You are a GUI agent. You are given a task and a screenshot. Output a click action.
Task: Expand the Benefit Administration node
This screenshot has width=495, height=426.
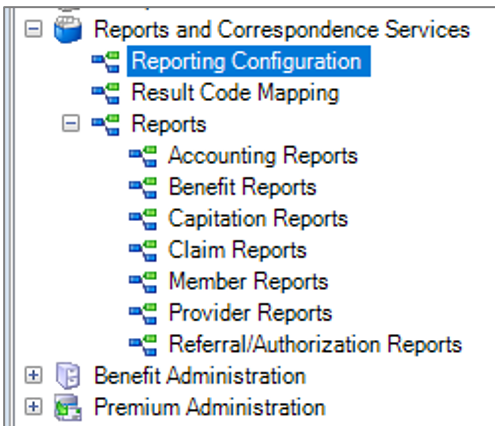coord(33,376)
